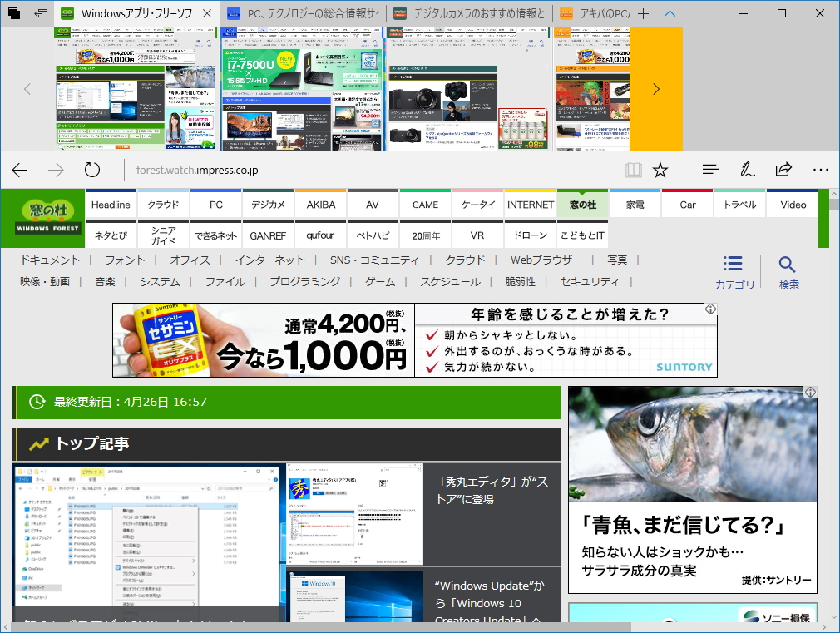Open GAME navigation item
The image size is (840, 633).
coord(425,205)
